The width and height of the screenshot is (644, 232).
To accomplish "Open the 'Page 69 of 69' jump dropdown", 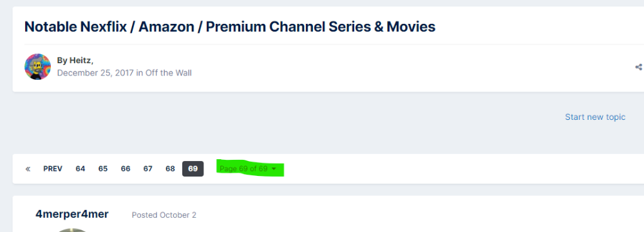I will point(248,169).
